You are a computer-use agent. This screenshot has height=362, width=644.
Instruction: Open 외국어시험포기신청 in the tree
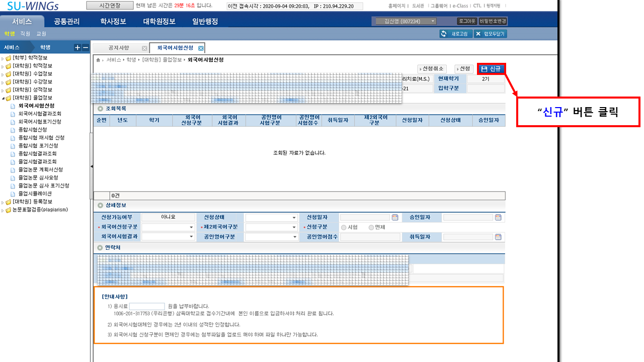point(40,122)
